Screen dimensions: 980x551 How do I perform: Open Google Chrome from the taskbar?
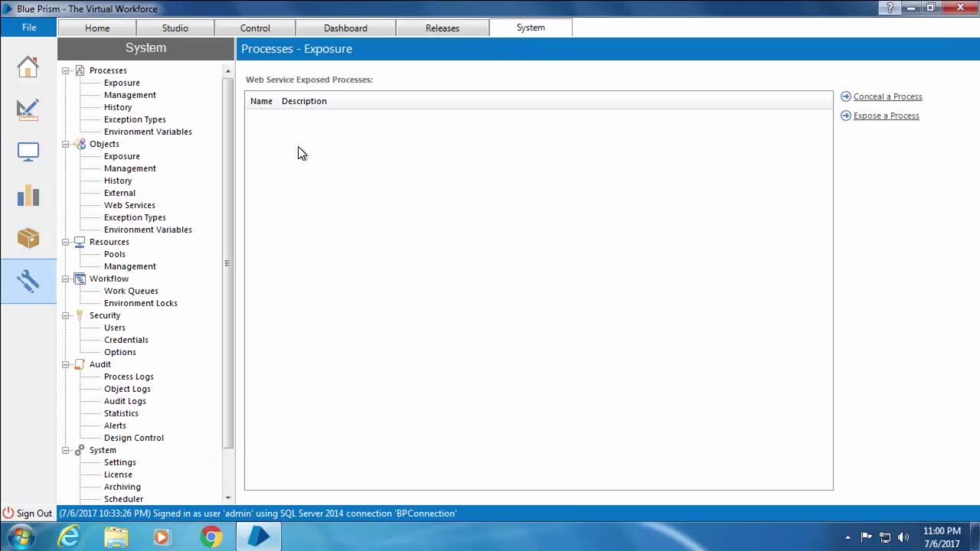211,536
